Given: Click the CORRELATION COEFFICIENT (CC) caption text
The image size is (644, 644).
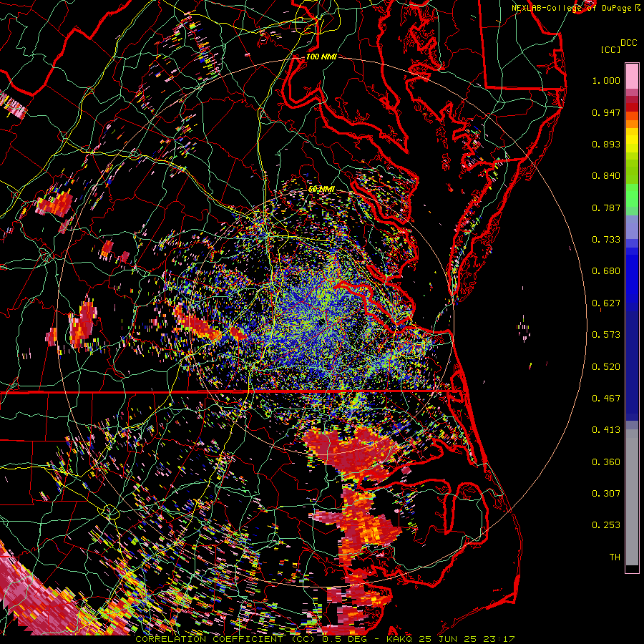Looking at the screenshot, I should point(225,639).
